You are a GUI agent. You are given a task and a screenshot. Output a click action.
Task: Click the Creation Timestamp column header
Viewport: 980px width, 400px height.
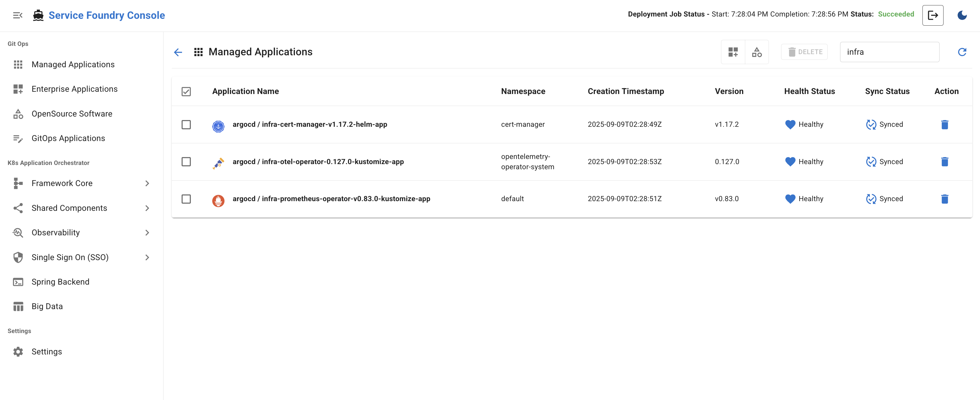pos(625,91)
